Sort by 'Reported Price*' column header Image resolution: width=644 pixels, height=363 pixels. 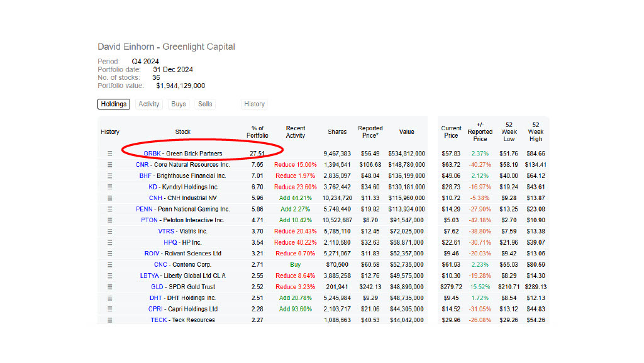(x=370, y=132)
